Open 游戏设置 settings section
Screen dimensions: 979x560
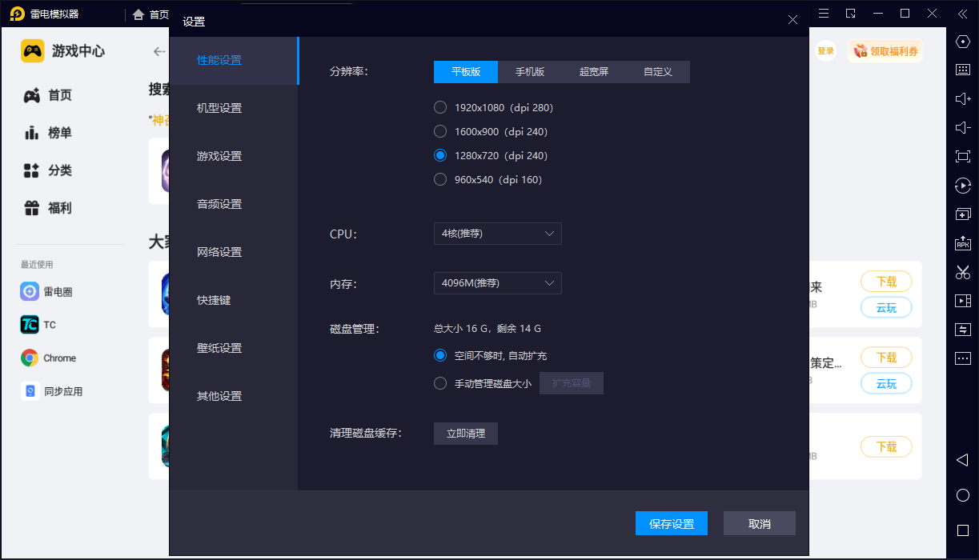point(234,156)
